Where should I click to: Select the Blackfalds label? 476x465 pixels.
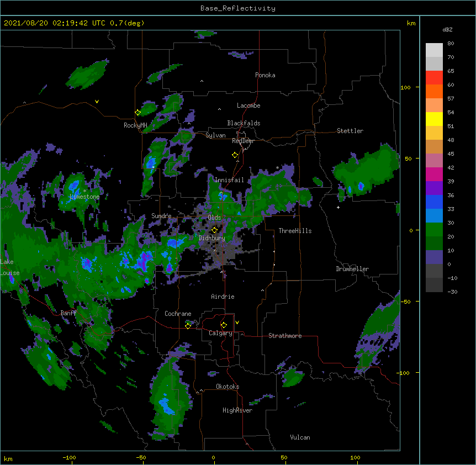tap(244, 123)
